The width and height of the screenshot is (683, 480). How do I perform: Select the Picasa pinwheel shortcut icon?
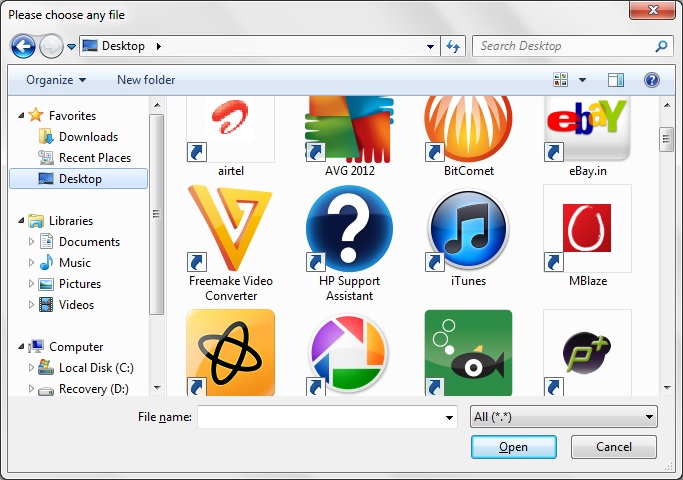(349, 352)
